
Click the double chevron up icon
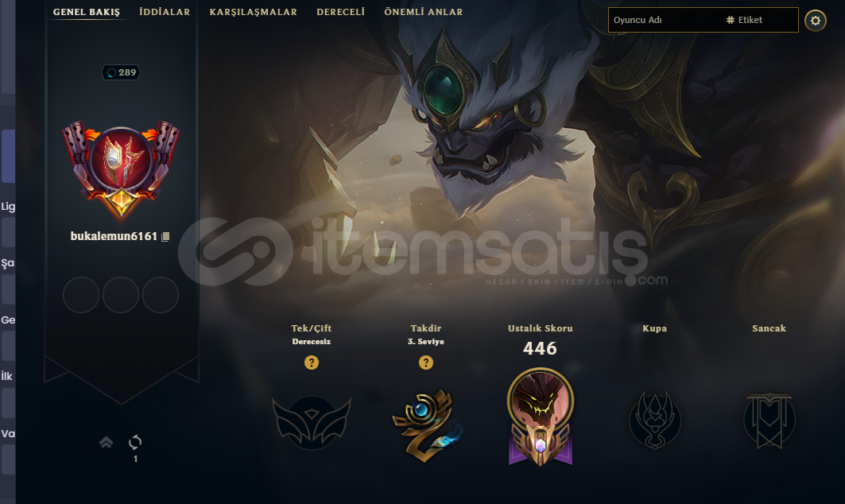(x=107, y=443)
